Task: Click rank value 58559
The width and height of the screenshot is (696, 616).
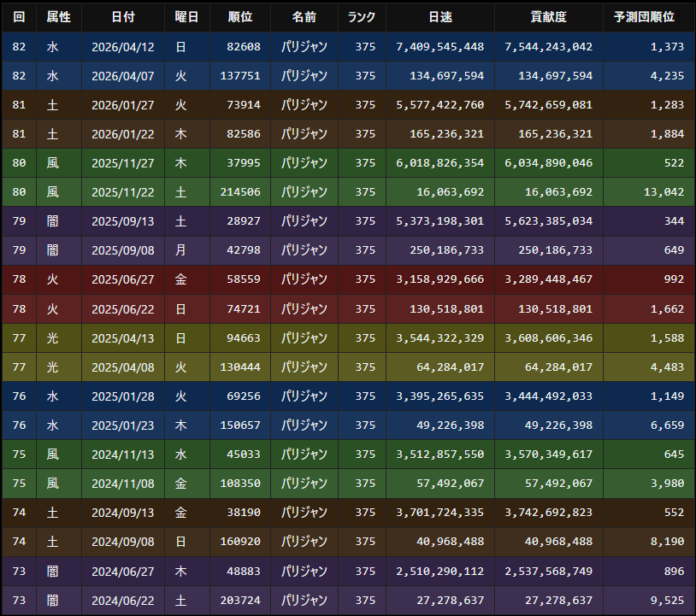Action: click(243, 279)
